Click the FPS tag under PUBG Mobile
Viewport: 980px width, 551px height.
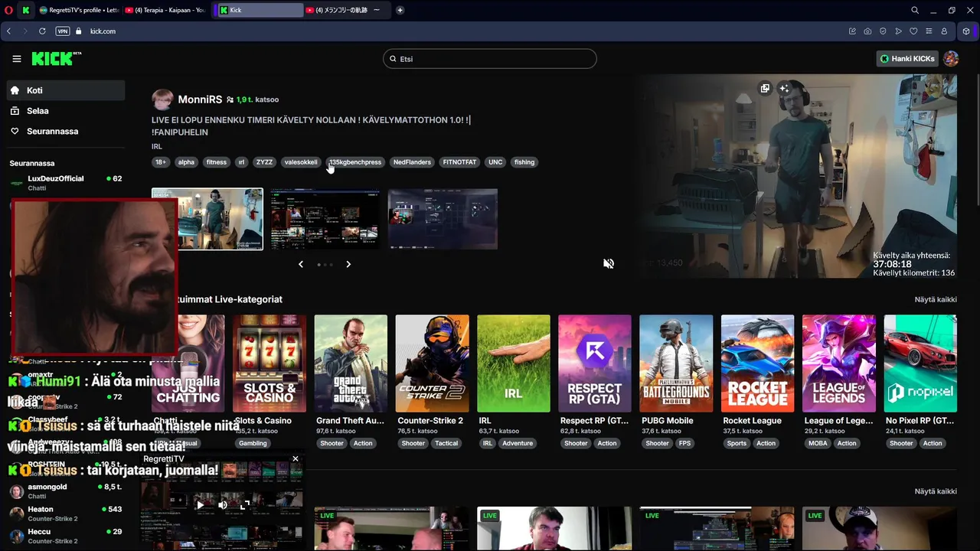coord(684,443)
